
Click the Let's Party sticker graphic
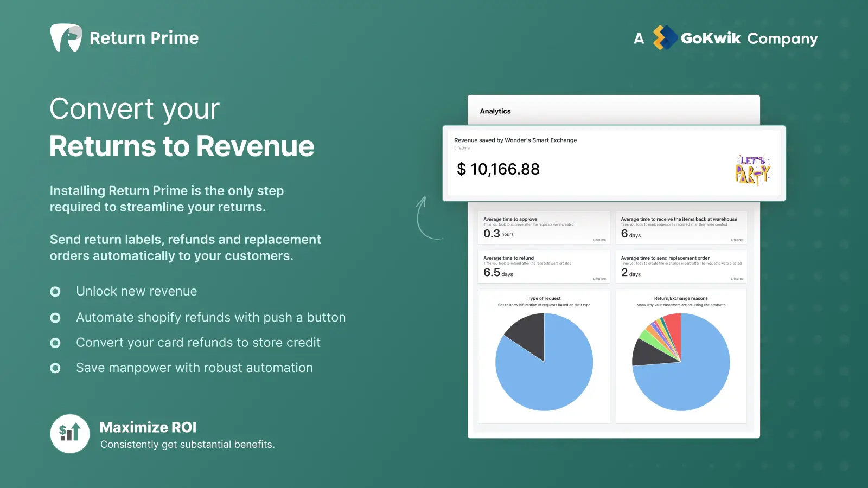click(752, 170)
